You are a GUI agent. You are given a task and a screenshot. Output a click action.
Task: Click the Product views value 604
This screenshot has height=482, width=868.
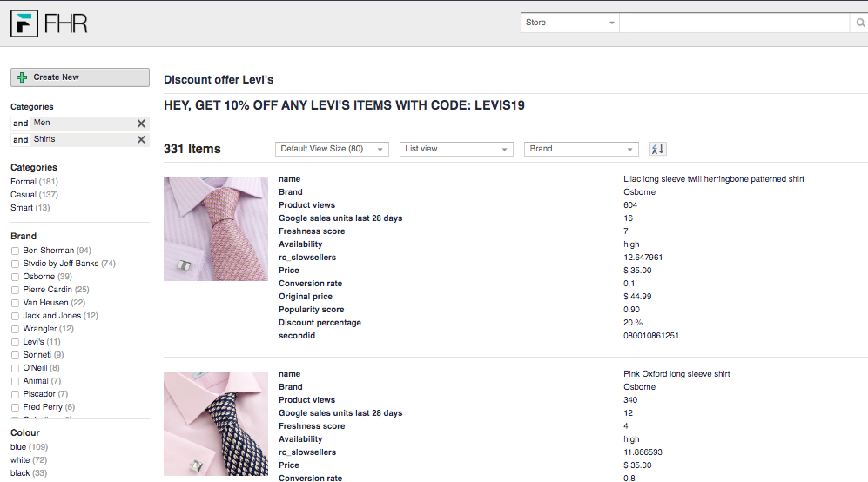[630, 205]
